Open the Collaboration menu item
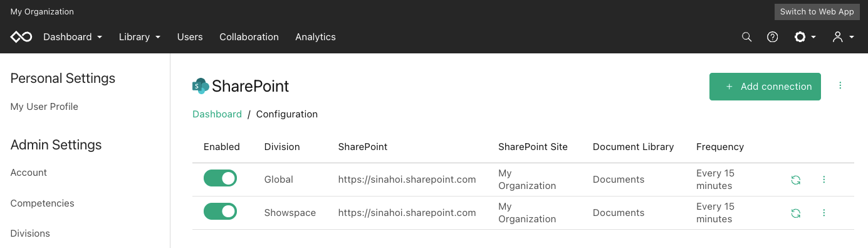This screenshot has height=248, width=868. [249, 37]
